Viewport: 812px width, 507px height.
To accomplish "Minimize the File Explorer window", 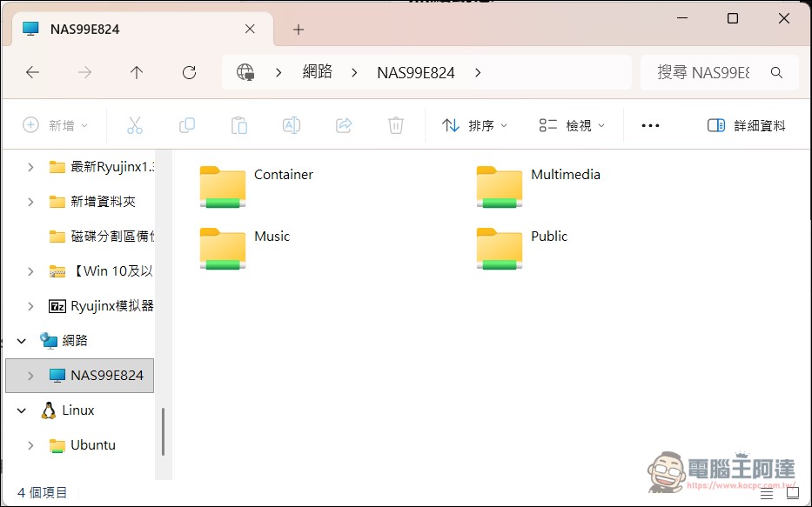I will pyautogui.click(x=682, y=18).
